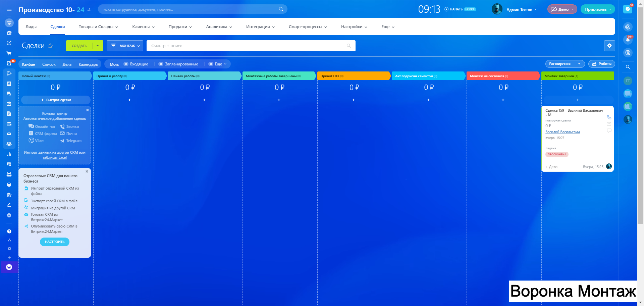The width and height of the screenshot is (644, 306).
Task: Open the Пригласить dropdown
Action: coord(598,9)
